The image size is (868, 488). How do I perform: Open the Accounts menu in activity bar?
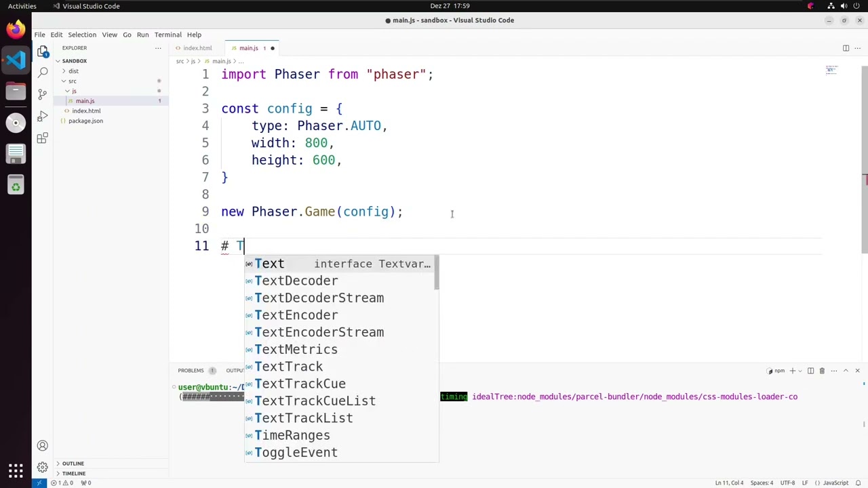[x=43, y=446]
